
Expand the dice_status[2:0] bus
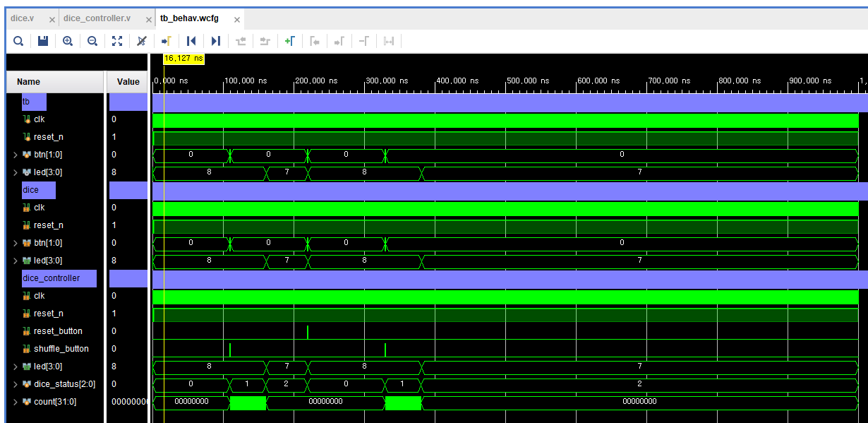[x=16, y=384]
